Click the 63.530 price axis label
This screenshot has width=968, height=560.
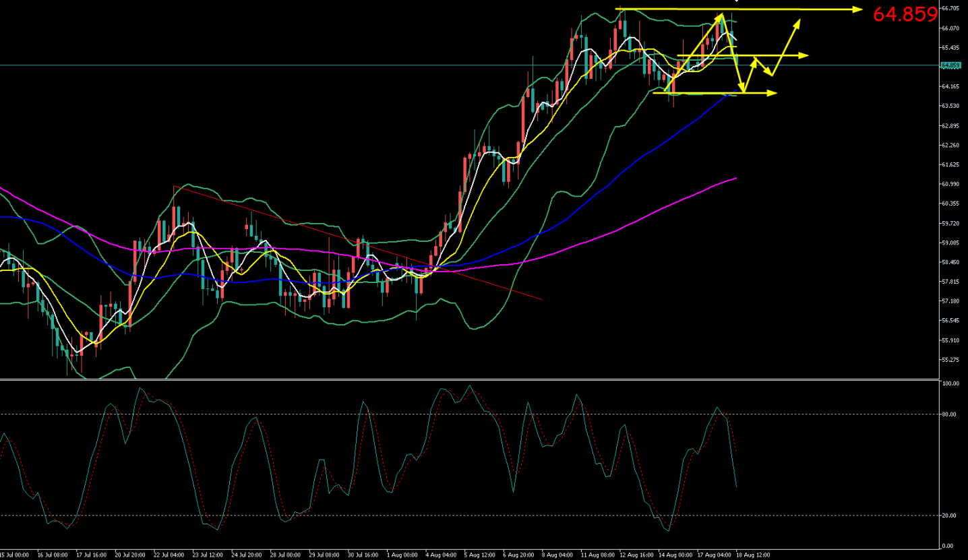click(x=950, y=106)
